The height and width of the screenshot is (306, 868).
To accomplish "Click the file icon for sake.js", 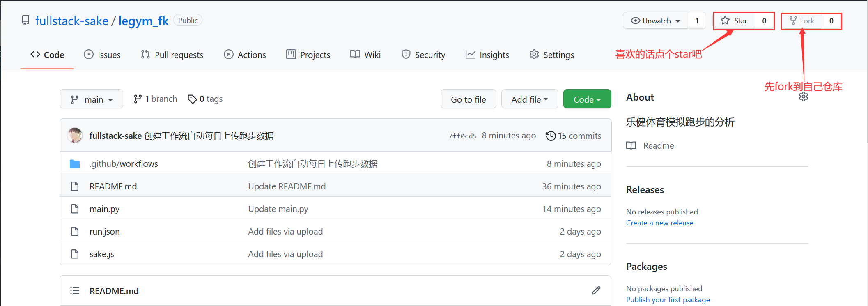I will point(75,254).
